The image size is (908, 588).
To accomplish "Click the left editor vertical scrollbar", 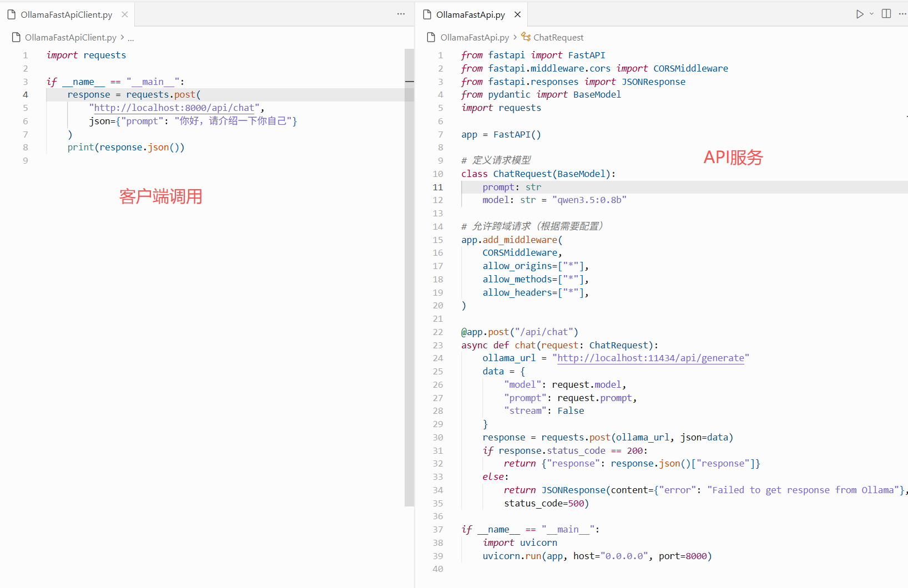I will (410, 277).
